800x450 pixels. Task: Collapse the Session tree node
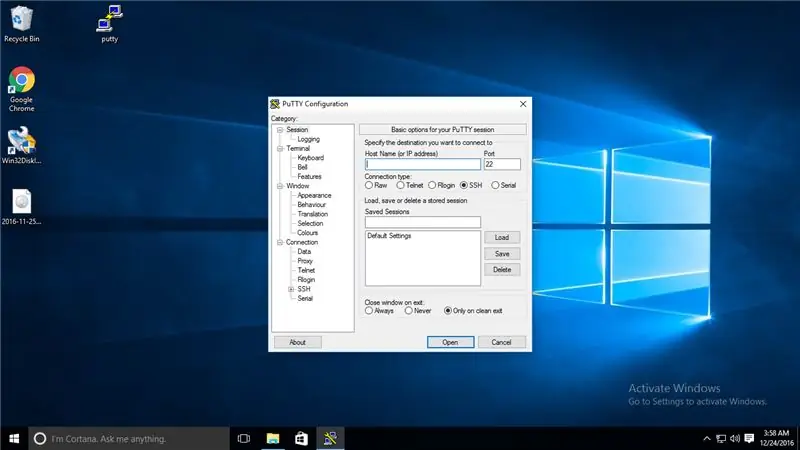[280, 130]
